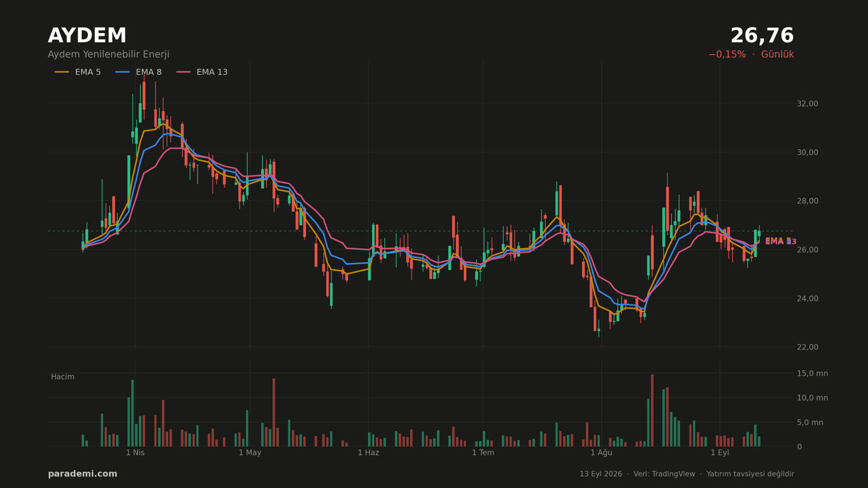Click the Hacim volume panel label
This screenshot has height=488, width=868.
coord(63,377)
